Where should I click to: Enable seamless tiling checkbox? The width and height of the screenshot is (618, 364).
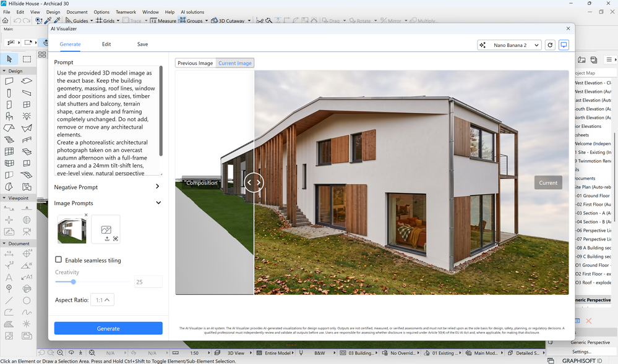coord(58,260)
